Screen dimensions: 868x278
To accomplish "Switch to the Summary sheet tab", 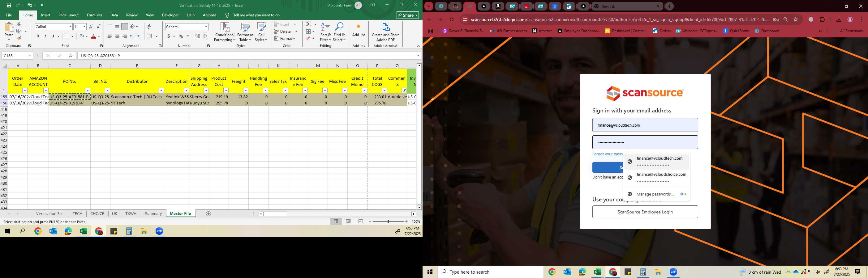I will [153, 214].
